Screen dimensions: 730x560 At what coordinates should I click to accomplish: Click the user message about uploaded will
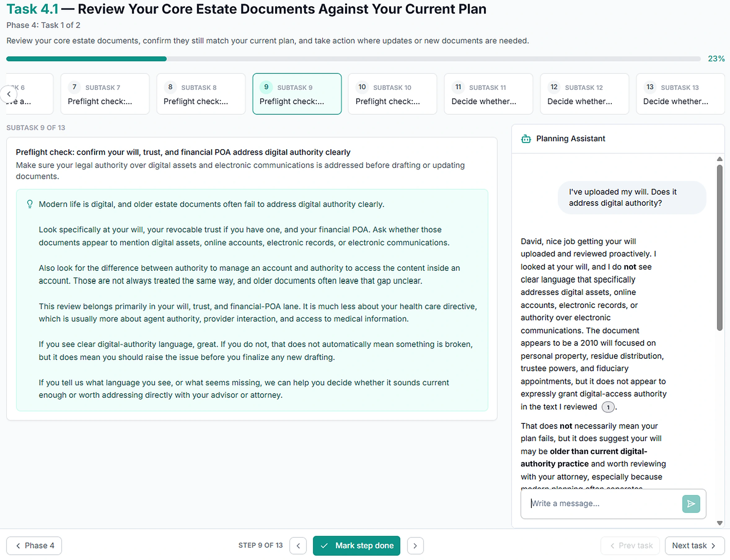click(632, 198)
